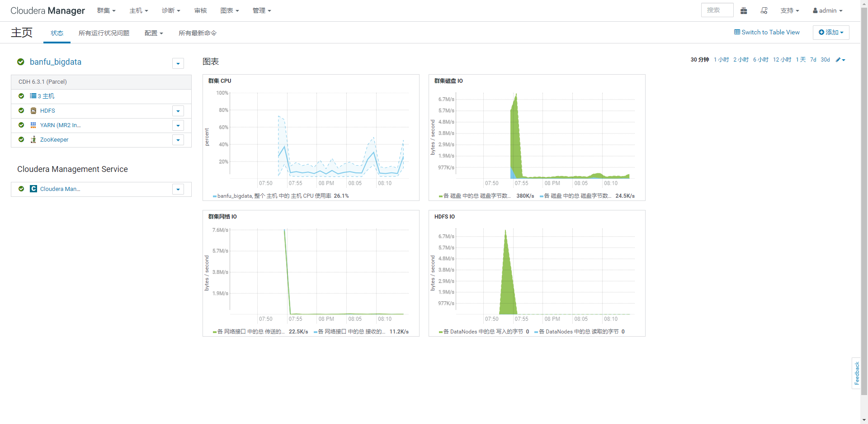Viewport: 868px width, 424px height.
Task: Click the YARN service icon
Action: pyautogui.click(x=33, y=125)
